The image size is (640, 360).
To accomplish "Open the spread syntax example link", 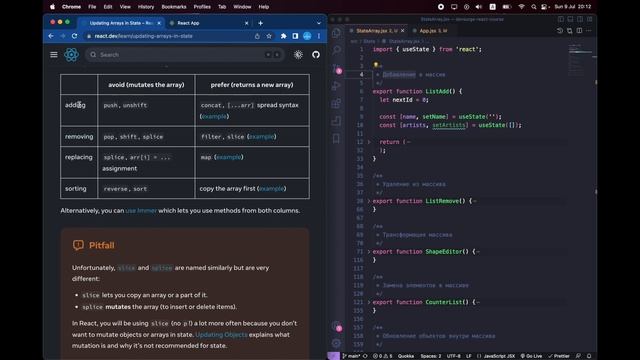I will tap(214, 116).
